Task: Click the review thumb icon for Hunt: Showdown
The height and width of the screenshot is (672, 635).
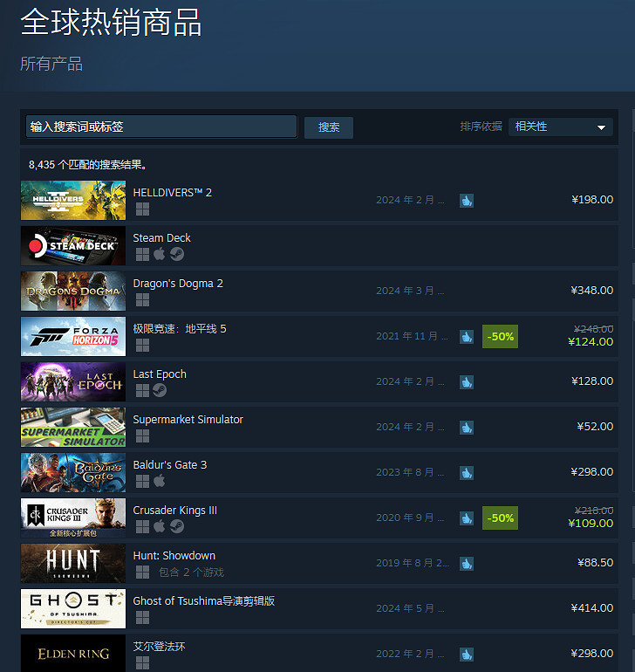Action: click(467, 564)
